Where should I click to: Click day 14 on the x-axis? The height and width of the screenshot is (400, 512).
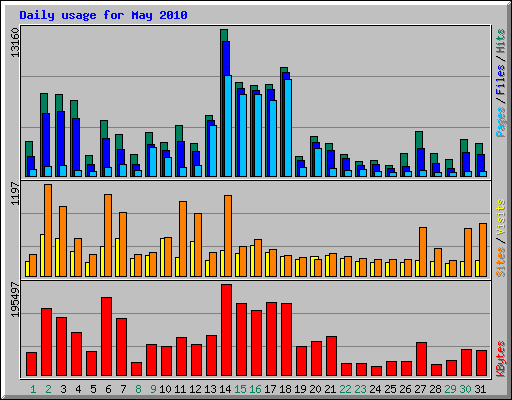tap(225, 389)
